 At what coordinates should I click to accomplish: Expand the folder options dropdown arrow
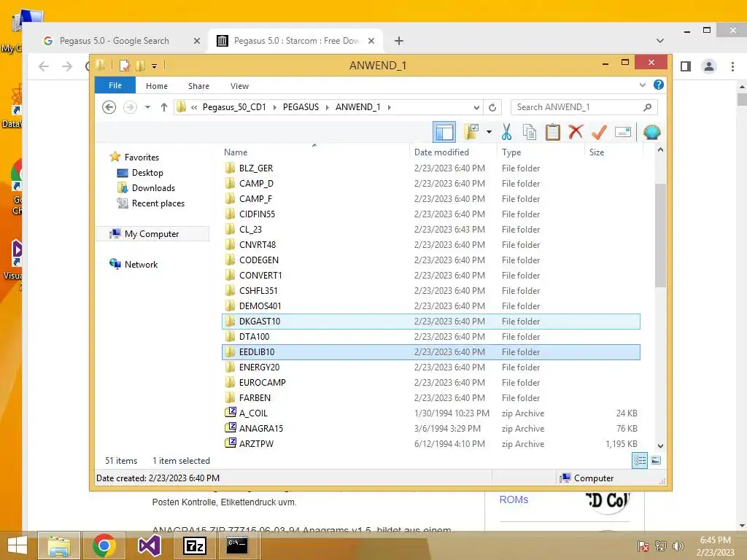point(489,132)
